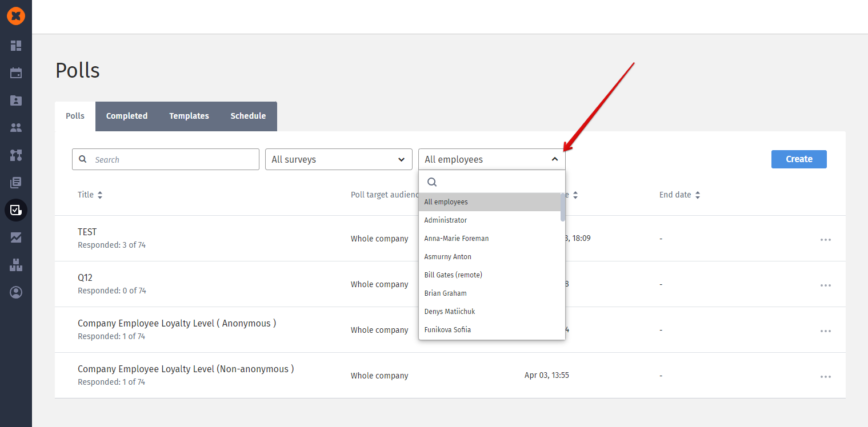Viewport: 868px width, 427px height.
Task: Click the employee dropdown list scrollbar
Action: (x=563, y=208)
